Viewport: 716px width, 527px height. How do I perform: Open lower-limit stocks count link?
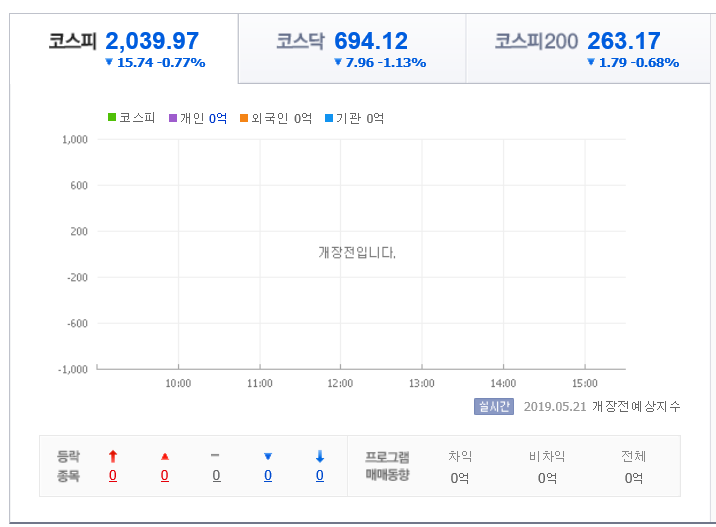tap(320, 475)
